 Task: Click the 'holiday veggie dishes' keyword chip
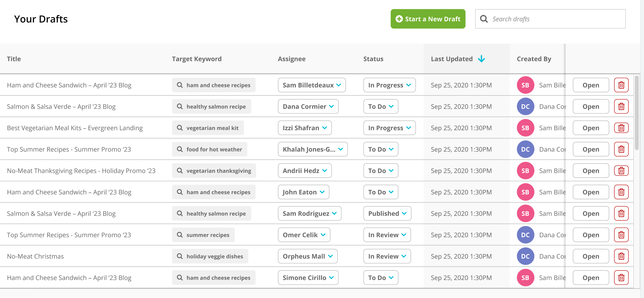[210, 256]
